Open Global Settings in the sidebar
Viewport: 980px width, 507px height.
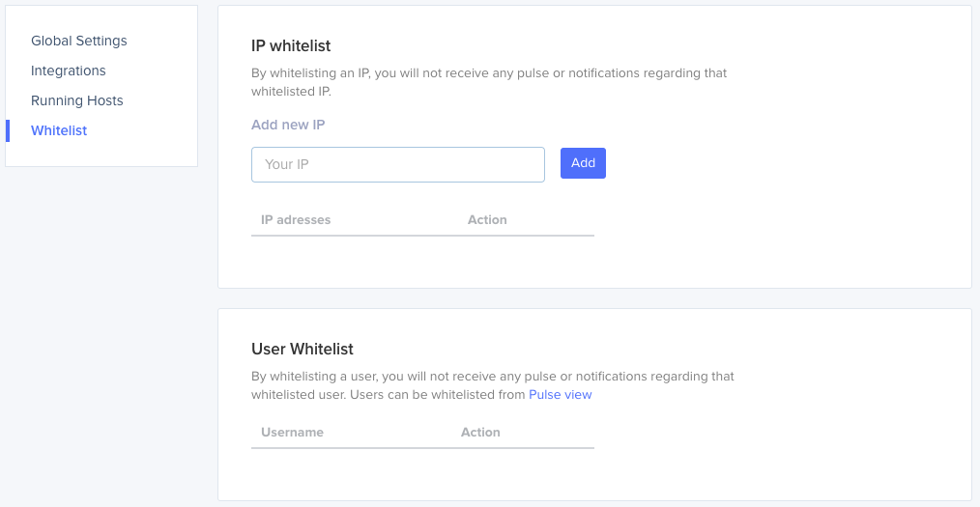click(79, 41)
